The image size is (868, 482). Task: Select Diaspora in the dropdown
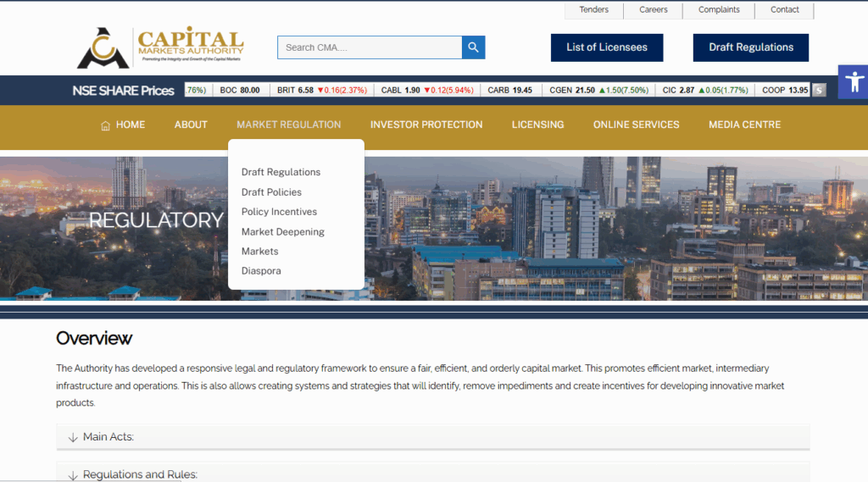coord(261,271)
